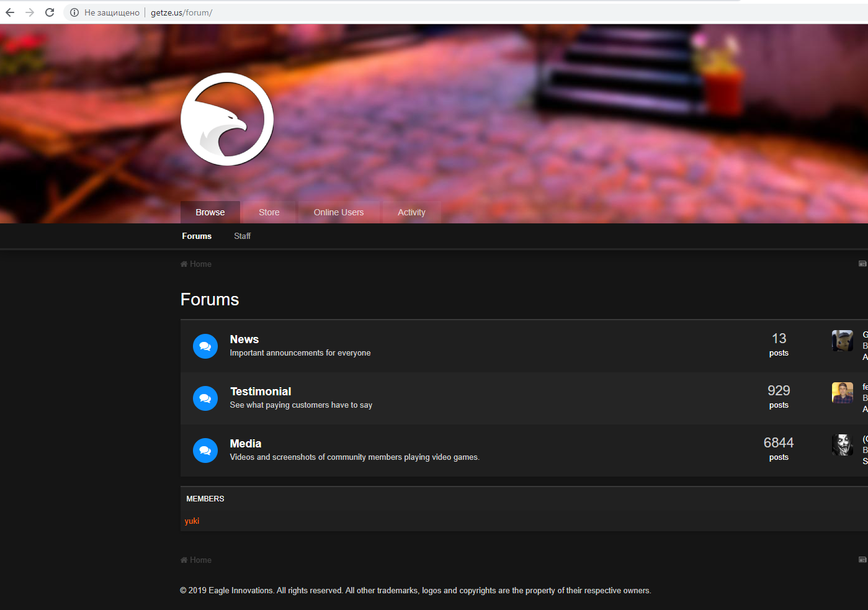Select the Browse tab
The width and height of the screenshot is (868, 610).
[210, 212]
